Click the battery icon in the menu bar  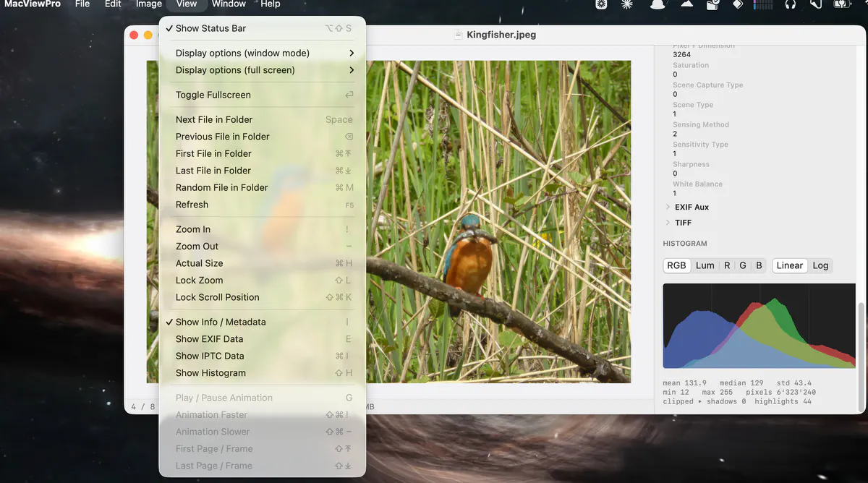(841, 4)
